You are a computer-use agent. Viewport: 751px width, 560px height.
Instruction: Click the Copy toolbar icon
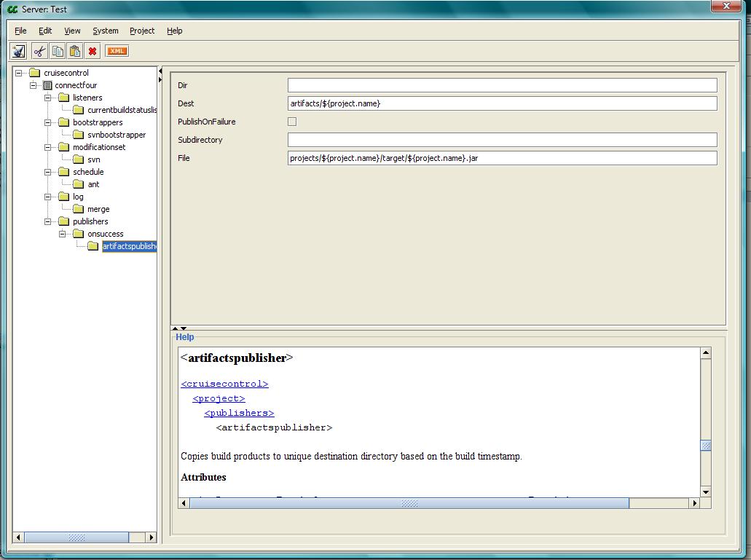tap(57, 51)
